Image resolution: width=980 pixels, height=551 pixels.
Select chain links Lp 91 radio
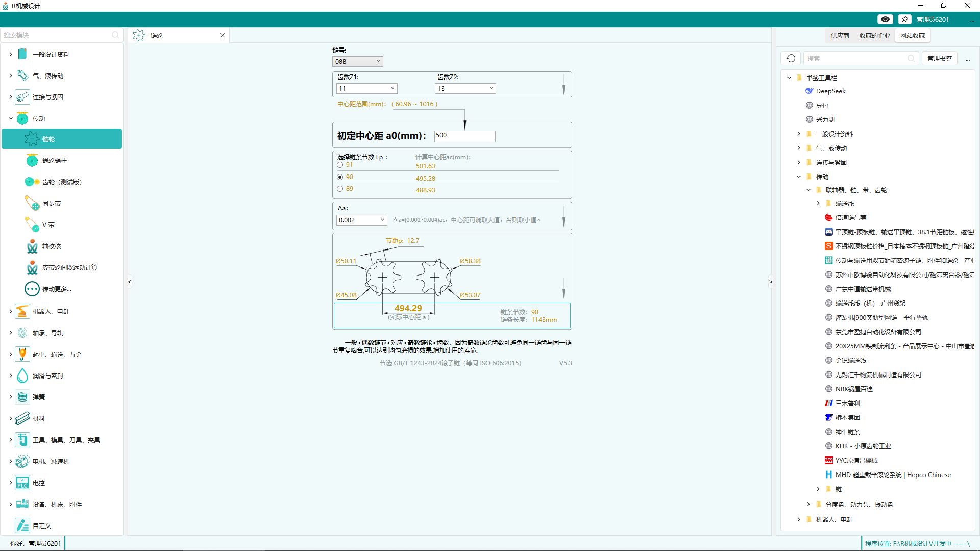(x=340, y=165)
